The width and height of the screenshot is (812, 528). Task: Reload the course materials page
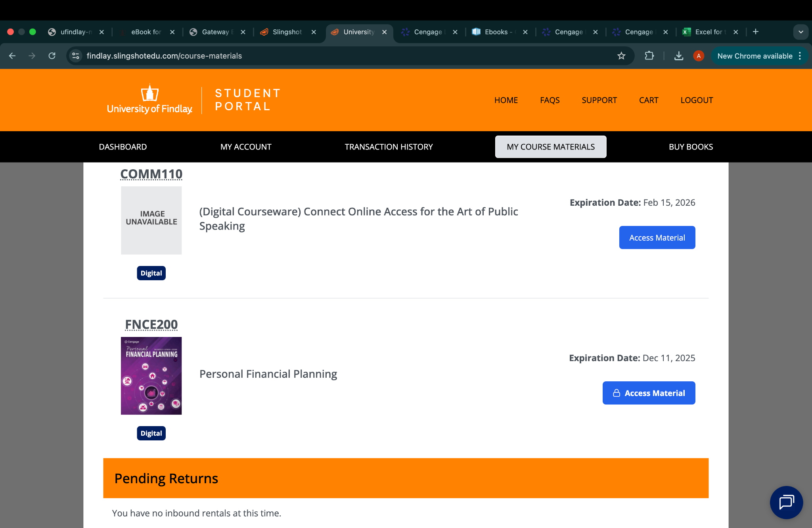coord(52,56)
